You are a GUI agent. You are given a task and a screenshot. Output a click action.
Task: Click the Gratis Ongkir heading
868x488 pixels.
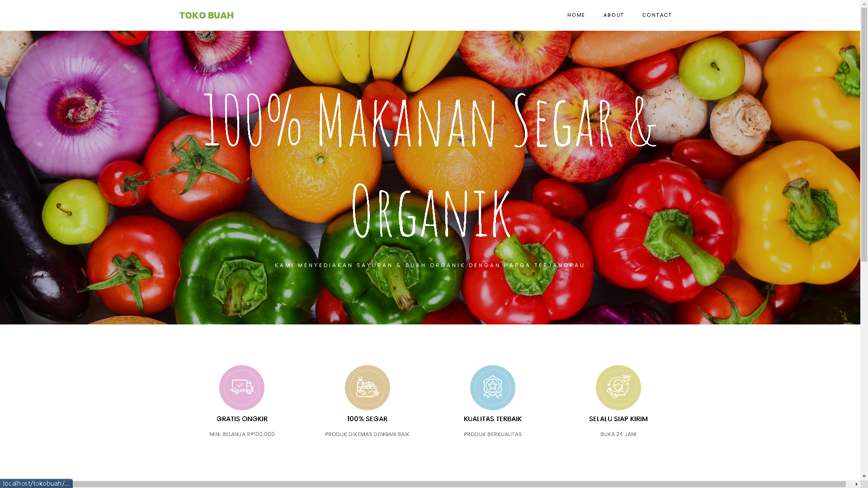pyautogui.click(x=242, y=419)
